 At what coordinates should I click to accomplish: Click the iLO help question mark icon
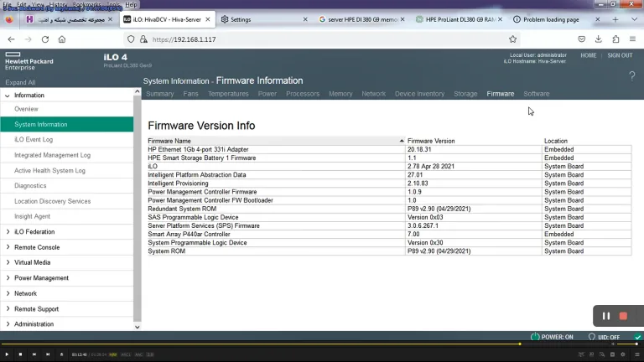[632, 76]
